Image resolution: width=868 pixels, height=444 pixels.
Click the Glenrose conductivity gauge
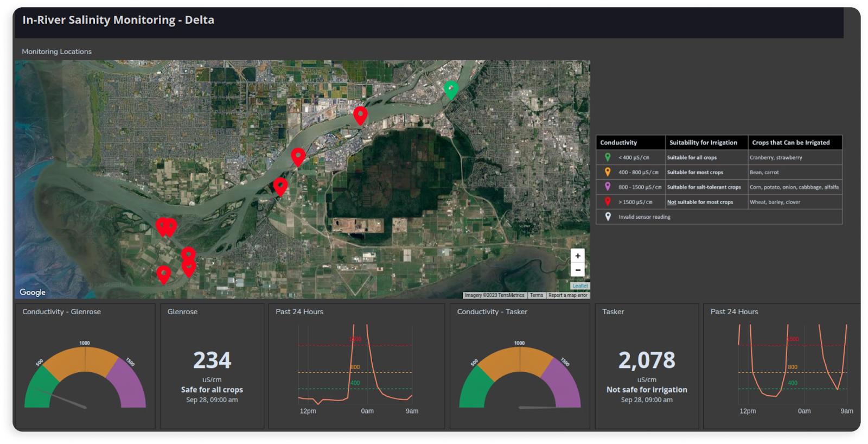coord(85,378)
